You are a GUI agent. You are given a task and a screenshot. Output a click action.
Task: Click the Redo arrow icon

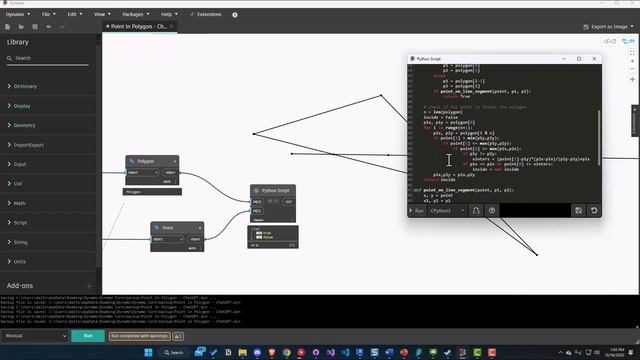(62, 27)
